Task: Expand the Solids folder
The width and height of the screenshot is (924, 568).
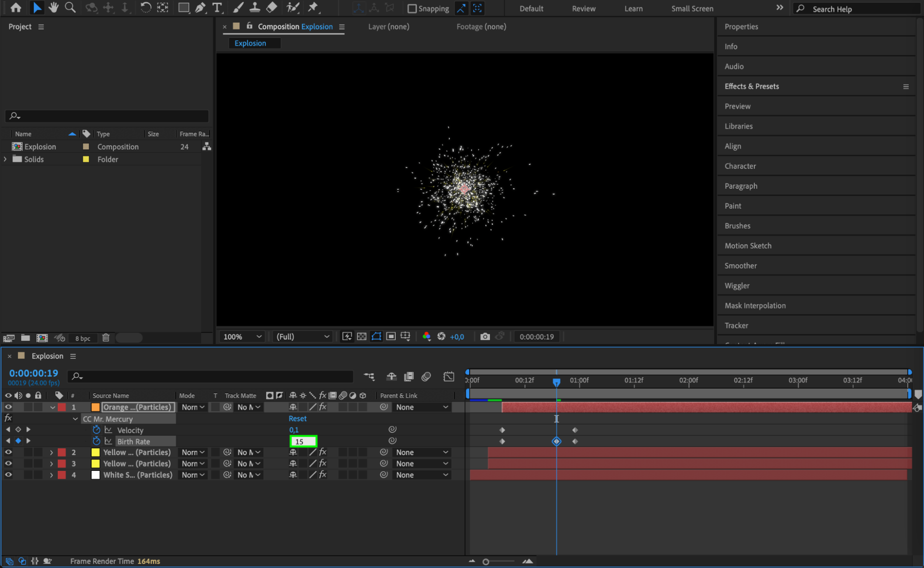Action: pyautogui.click(x=6, y=159)
